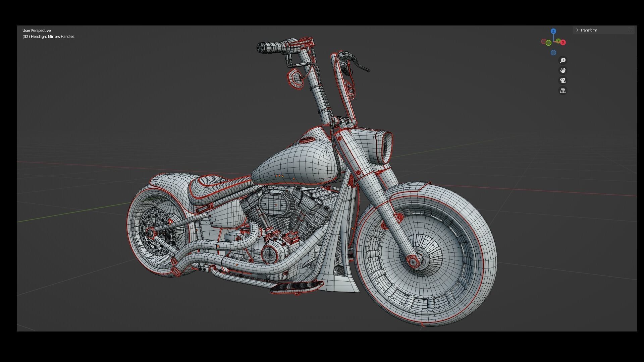The height and width of the screenshot is (362, 644).
Task: Click the negative Z axis gizmo circle
Action: [553, 53]
